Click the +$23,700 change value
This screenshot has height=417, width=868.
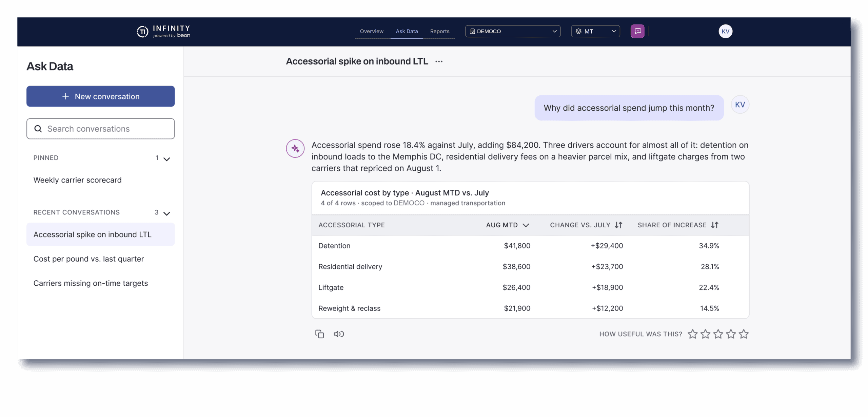[x=607, y=267]
